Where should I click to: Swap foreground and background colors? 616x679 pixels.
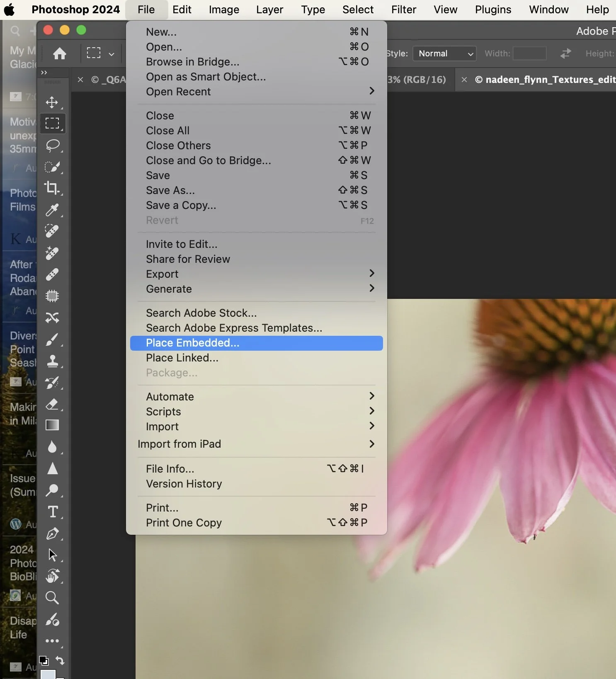(x=60, y=660)
